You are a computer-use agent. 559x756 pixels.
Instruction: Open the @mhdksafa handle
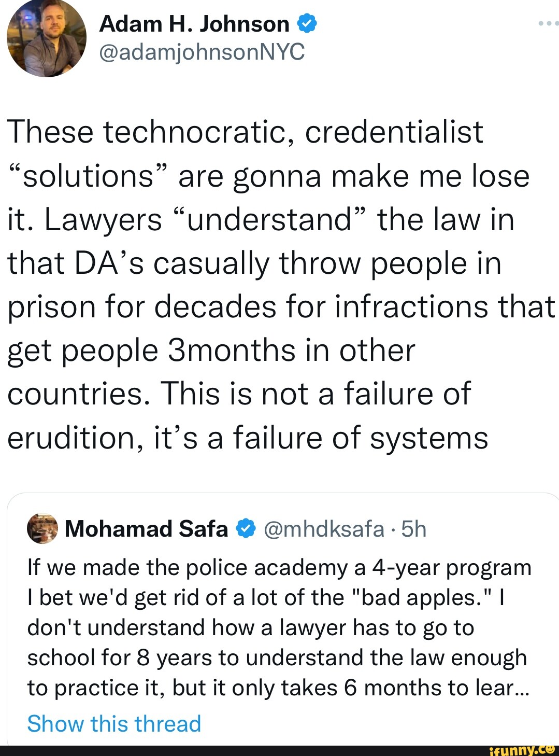click(x=324, y=529)
